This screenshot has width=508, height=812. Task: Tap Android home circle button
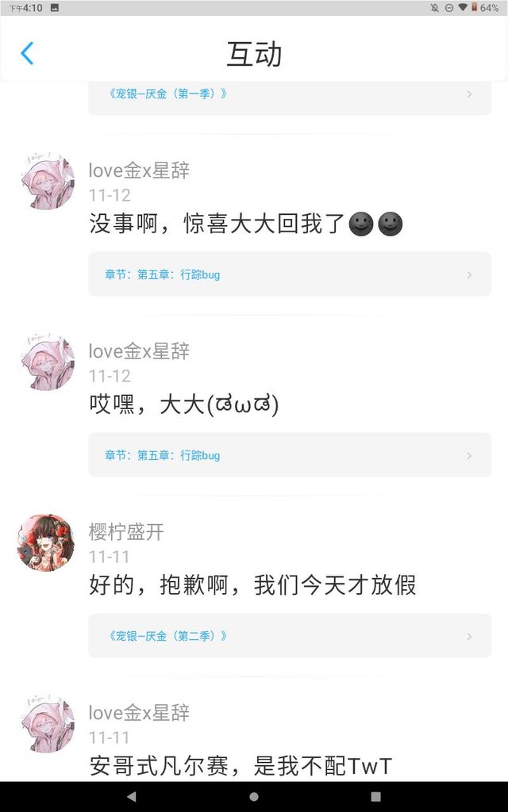coord(254,796)
